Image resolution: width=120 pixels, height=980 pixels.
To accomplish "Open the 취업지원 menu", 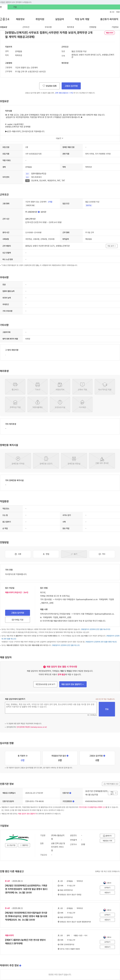I will pos(40,19).
